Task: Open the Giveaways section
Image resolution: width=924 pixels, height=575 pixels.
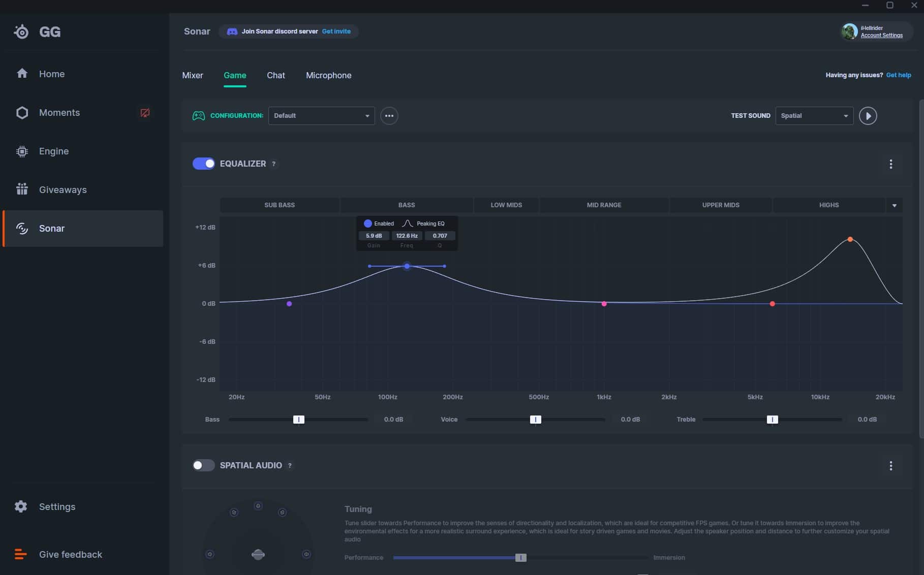Action: tap(63, 189)
